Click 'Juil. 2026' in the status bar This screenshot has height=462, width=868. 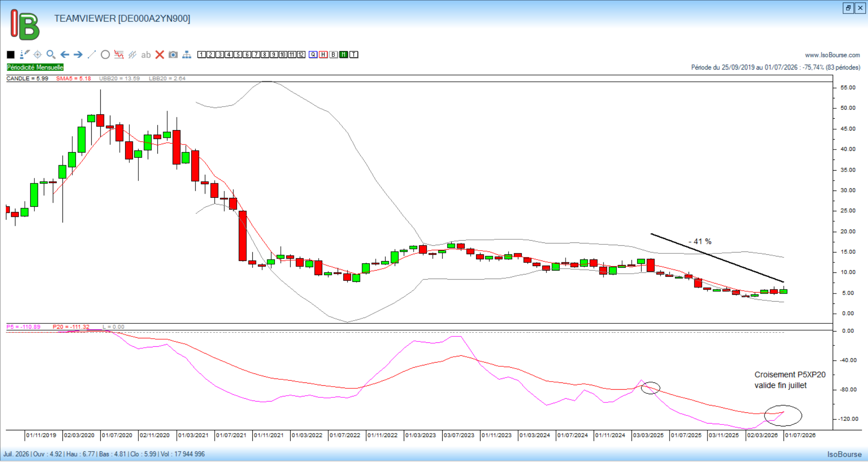pos(16,454)
